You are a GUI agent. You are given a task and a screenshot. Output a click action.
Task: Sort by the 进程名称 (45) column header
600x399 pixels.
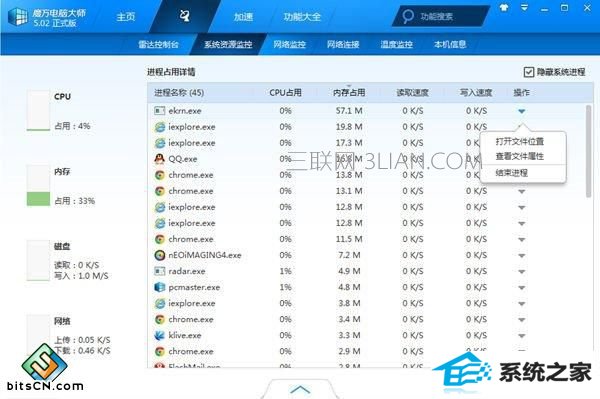click(179, 93)
